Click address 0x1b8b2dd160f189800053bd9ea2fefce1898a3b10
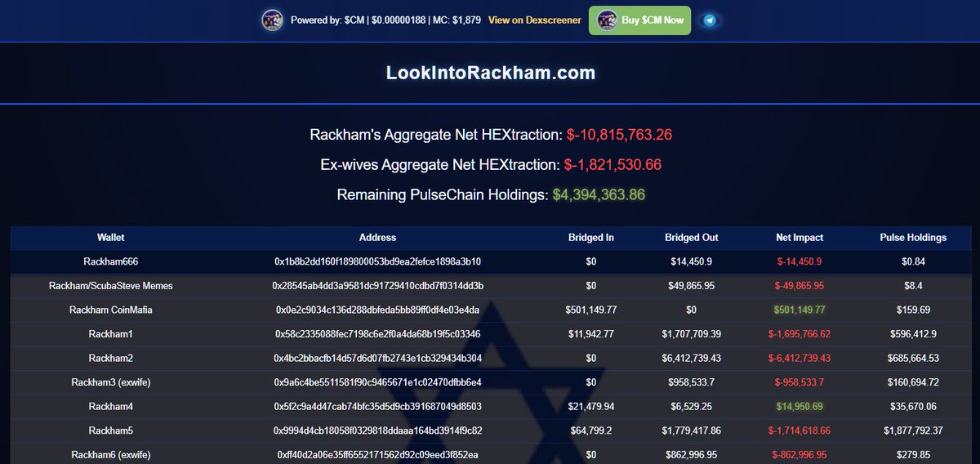The width and height of the screenshot is (980, 464). [377, 261]
